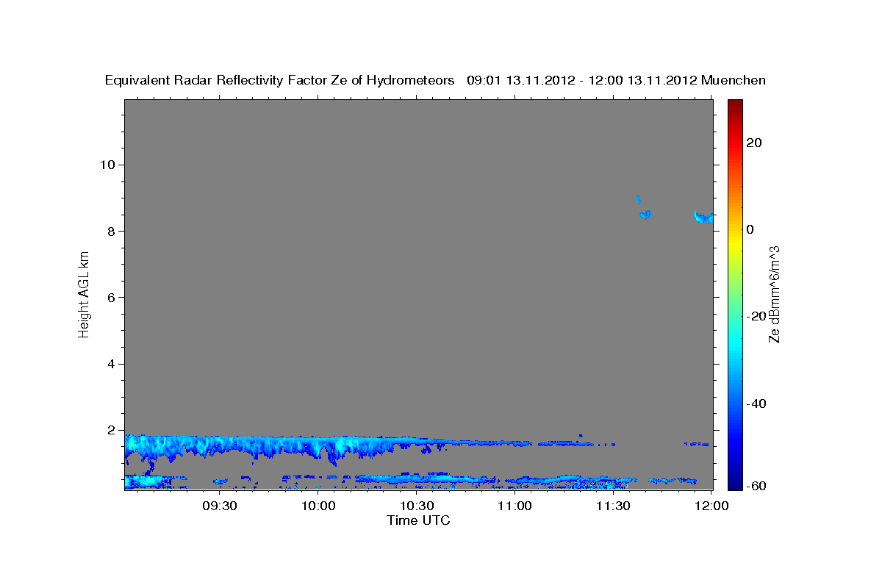
Task: Click the 10:00 time tick label
Action: [x=318, y=506]
